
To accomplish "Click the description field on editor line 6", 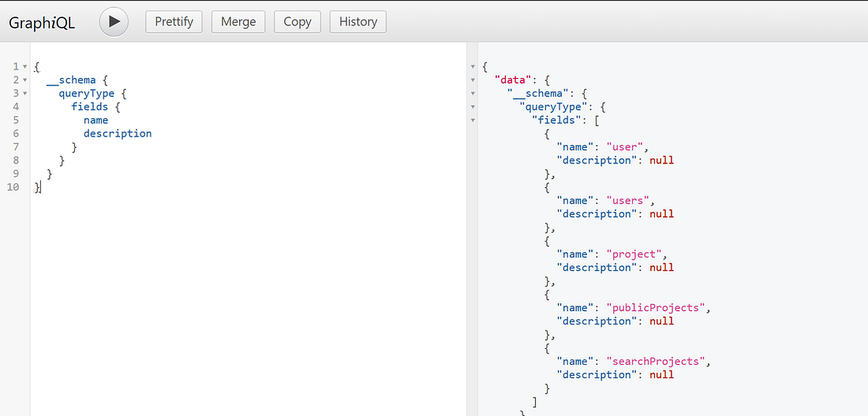I will 118,133.
